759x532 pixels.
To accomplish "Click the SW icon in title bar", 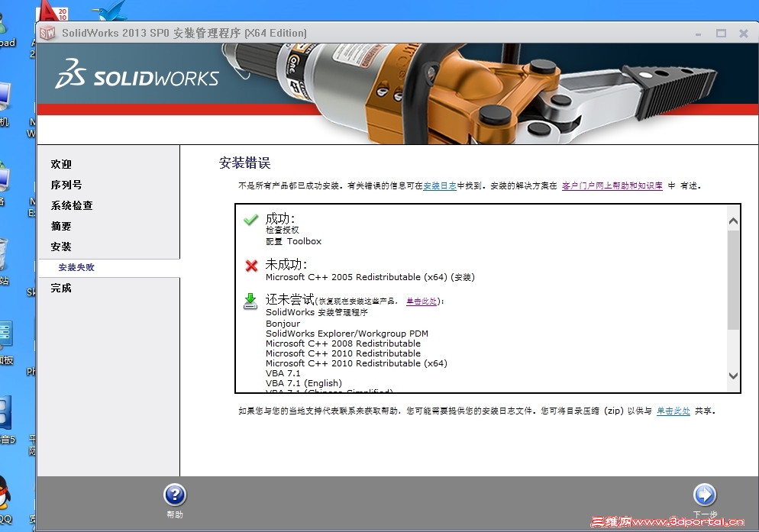I will (x=47, y=33).
